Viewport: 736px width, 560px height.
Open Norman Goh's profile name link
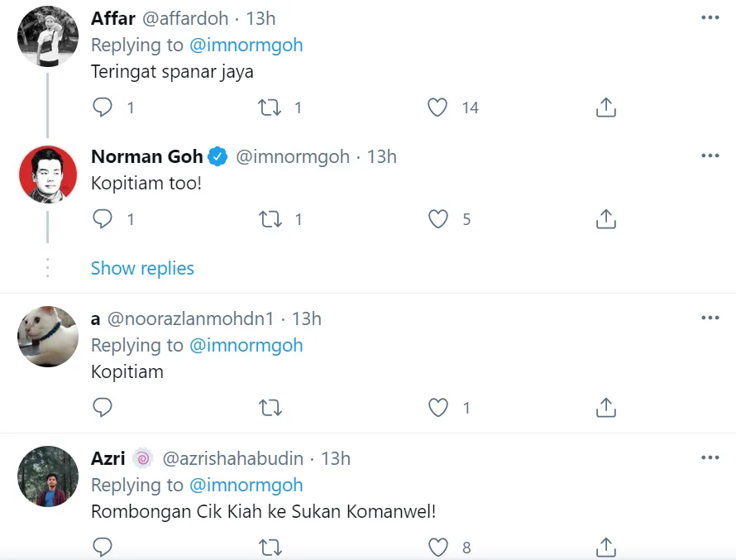coord(147,156)
